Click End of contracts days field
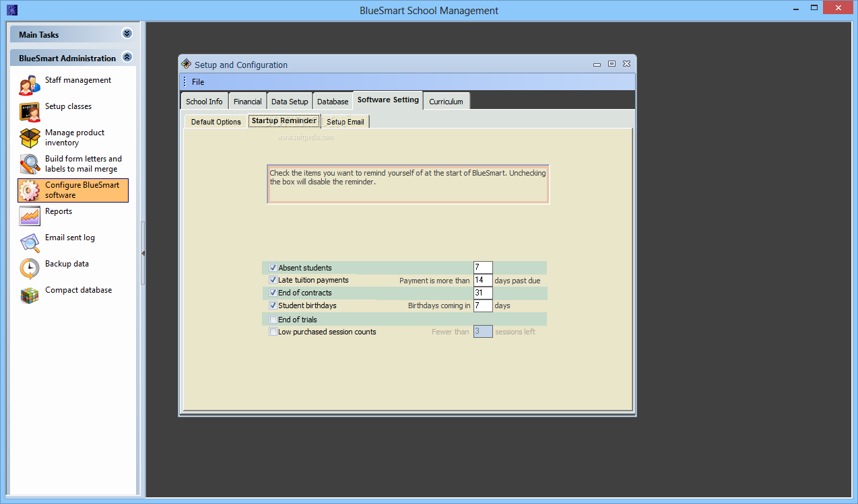Screen dimensions: 858x504 click(x=483, y=293)
